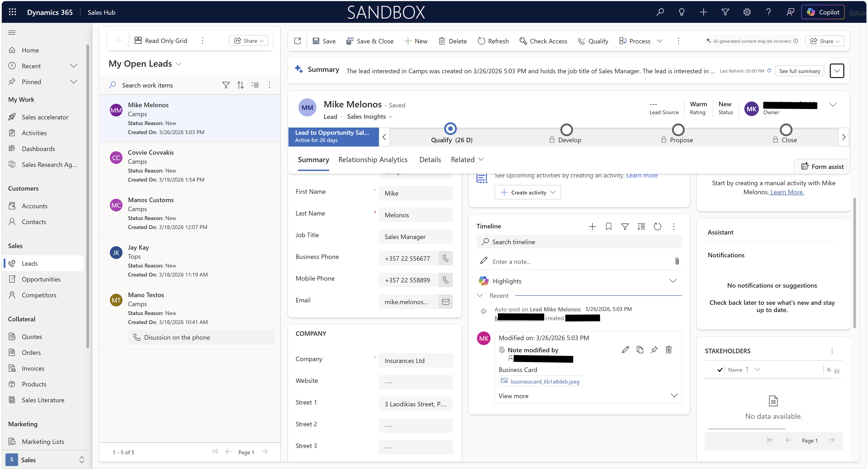Click the email envelope icon in the Email field
The height and width of the screenshot is (469, 868).
(446, 302)
